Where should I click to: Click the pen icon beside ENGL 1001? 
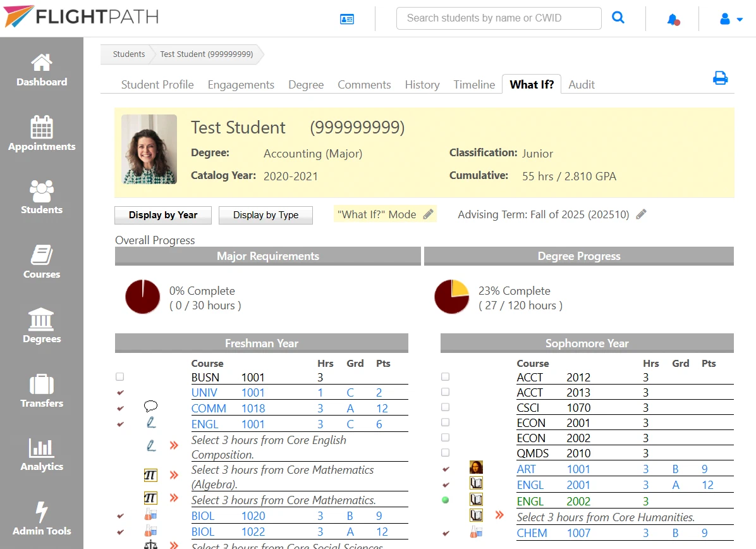pos(151,423)
